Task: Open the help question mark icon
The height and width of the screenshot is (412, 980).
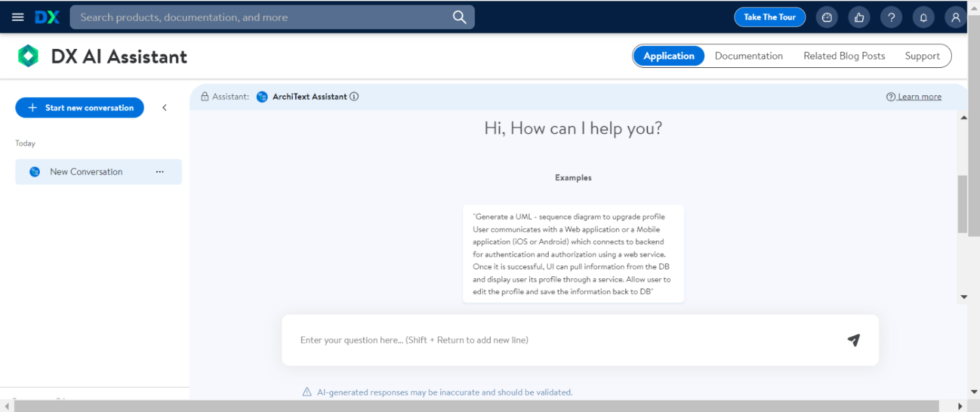Action: coord(891,18)
